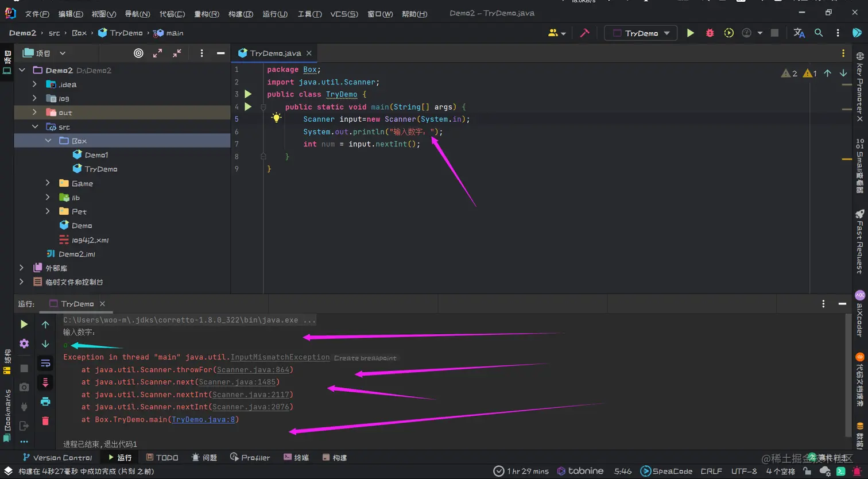Image resolution: width=868 pixels, height=479 pixels.
Task: Click the CRLF line separator in status bar
Action: 711,471
